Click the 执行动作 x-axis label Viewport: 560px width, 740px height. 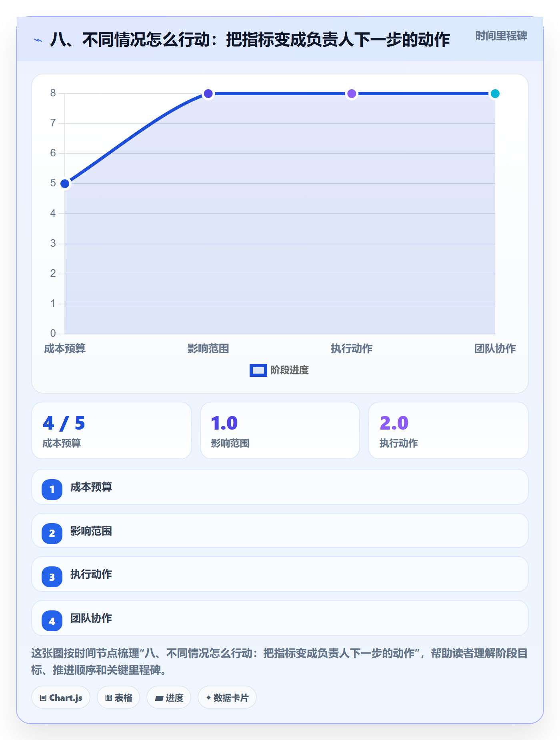pyautogui.click(x=352, y=349)
